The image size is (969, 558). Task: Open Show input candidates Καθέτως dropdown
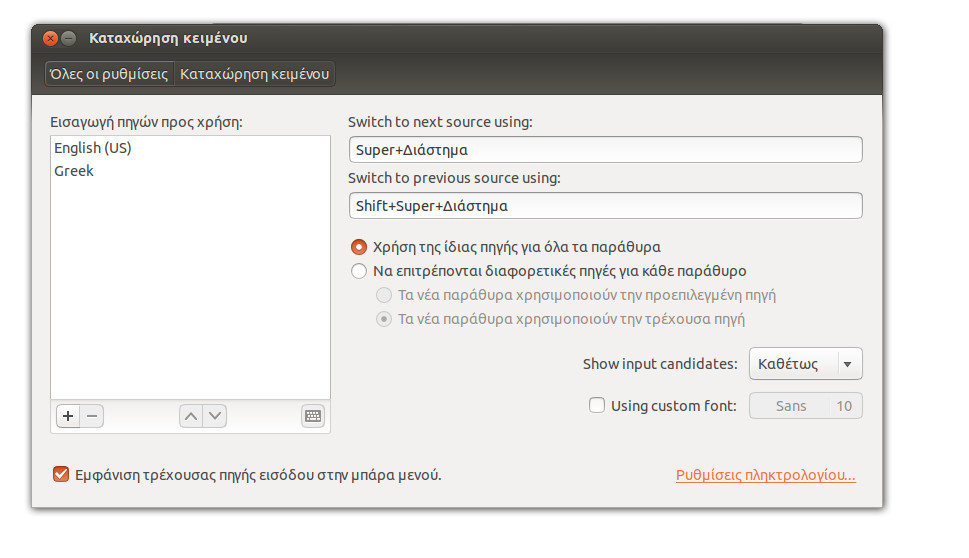click(x=805, y=364)
